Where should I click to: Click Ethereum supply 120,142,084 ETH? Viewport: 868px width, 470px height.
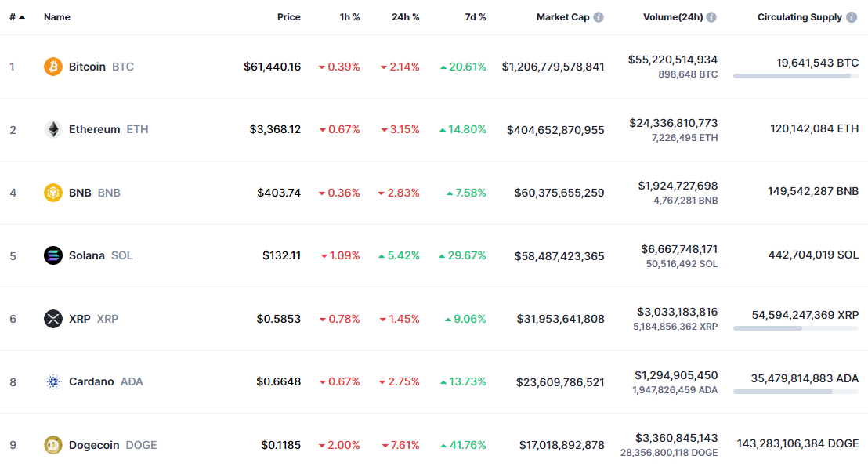tap(814, 128)
